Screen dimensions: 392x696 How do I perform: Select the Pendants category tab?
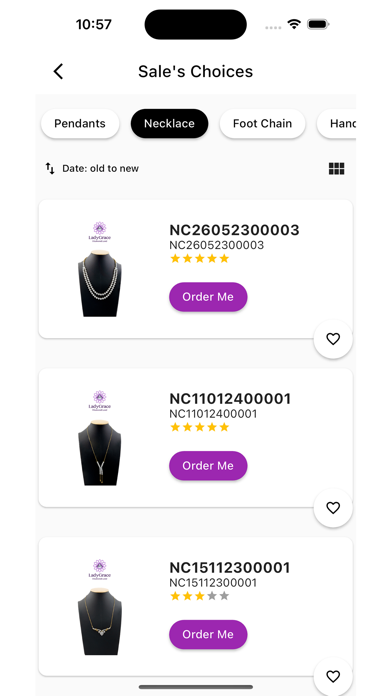point(80,123)
